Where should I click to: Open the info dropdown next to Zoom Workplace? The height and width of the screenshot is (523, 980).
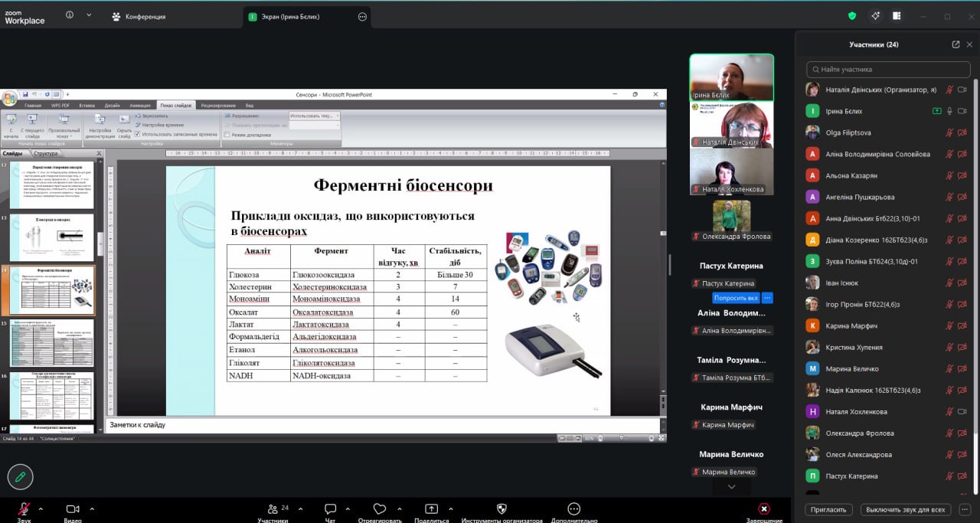pyautogui.click(x=89, y=15)
